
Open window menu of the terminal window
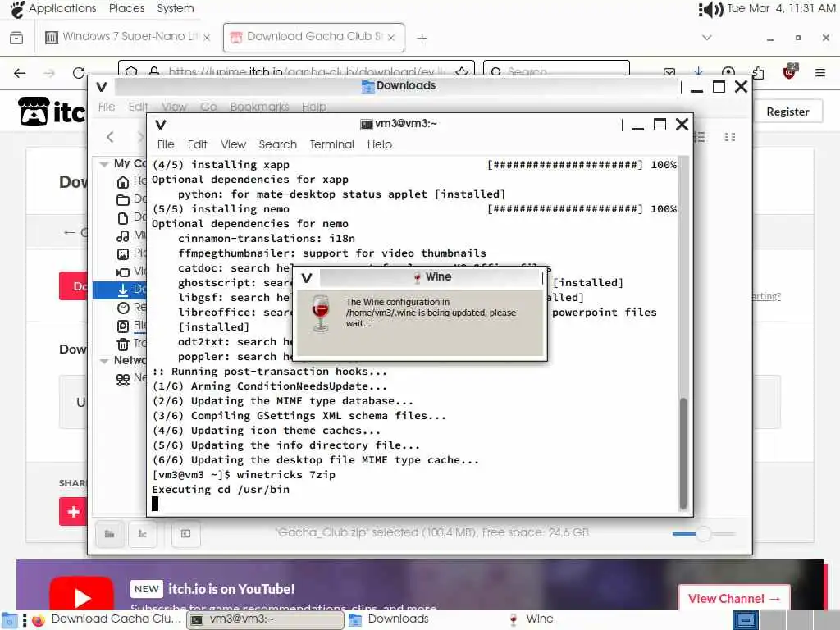click(x=160, y=125)
